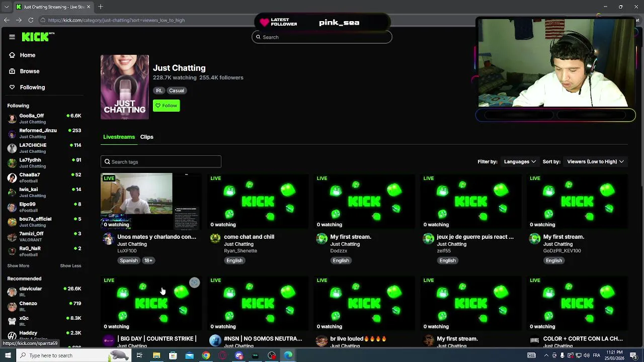Click GoDzPR_KEV100 channel avatar
Image resolution: width=644 pixels, height=362 pixels.
(535, 239)
